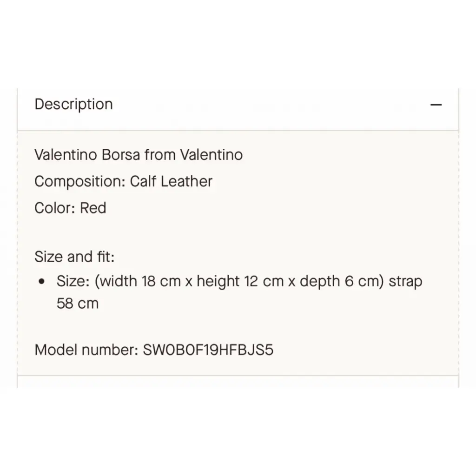476x476 pixels.
Task: Click the word Composition label
Action: pyautogui.click(x=80, y=181)
